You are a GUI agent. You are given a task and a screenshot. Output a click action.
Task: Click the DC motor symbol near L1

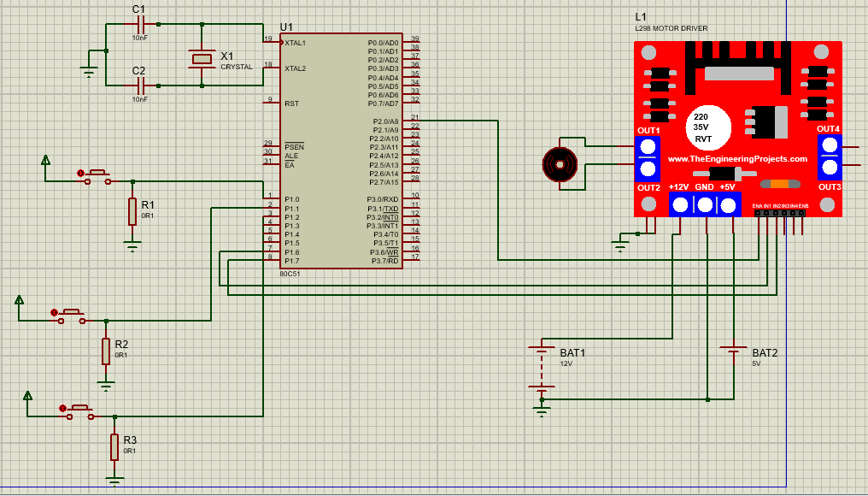[x=561, y=162]
